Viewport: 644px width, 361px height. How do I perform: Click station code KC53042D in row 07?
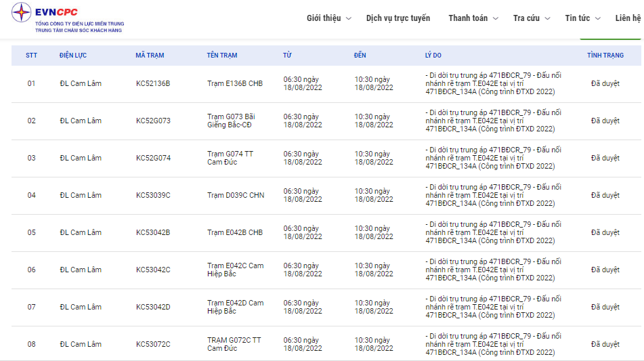(153, 307)
